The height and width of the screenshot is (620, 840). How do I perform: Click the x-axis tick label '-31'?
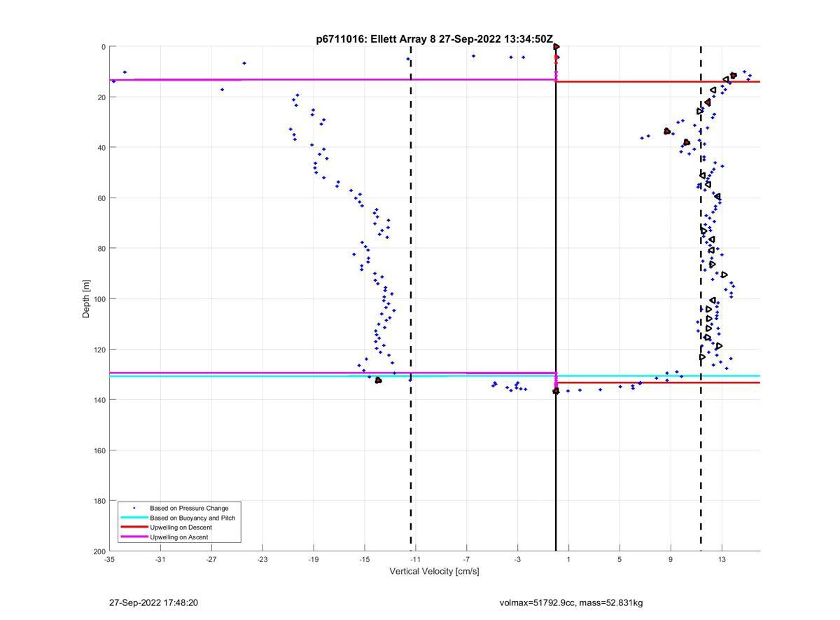click(x=160, y=560)
